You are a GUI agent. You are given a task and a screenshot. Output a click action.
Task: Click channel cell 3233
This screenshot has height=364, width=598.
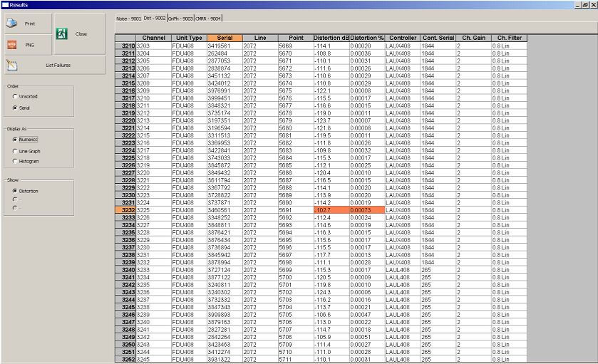153,270
